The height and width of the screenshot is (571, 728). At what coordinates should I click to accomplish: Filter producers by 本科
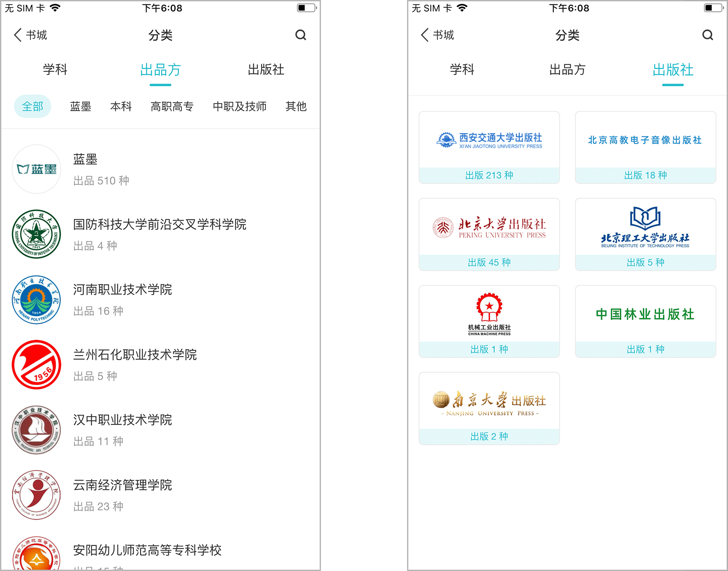click(121, 106)
